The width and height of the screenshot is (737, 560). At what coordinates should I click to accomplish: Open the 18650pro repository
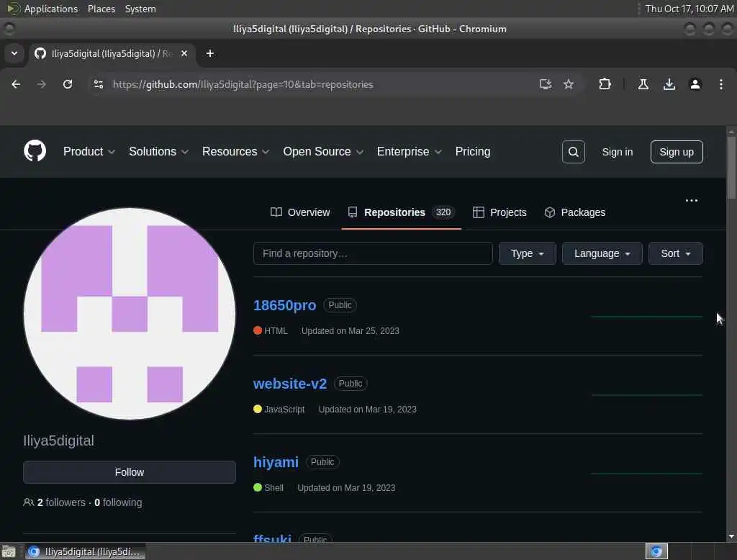click(x=284, y=305)
